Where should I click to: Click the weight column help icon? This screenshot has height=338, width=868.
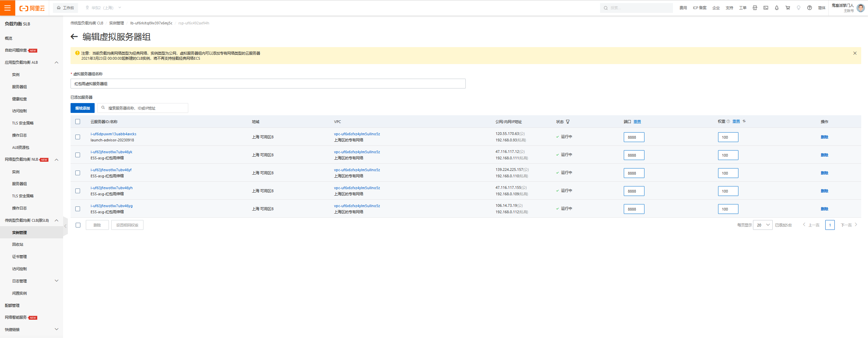pos(728,121)
